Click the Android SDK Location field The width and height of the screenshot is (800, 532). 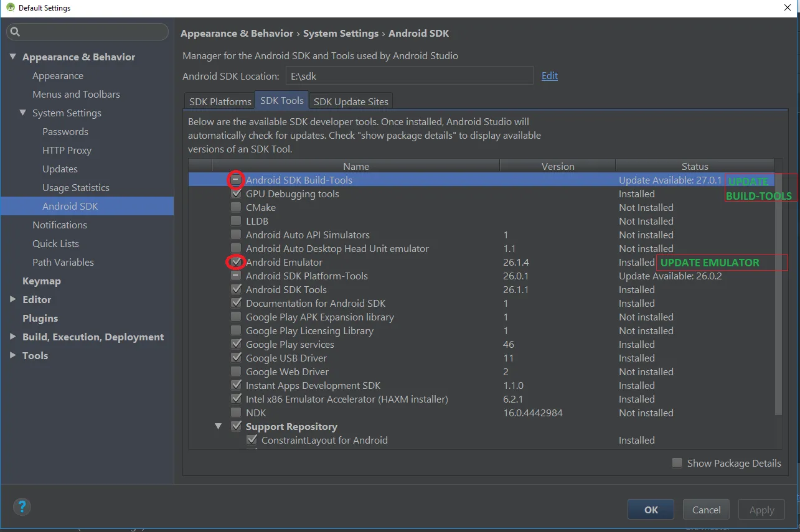[x=410, y=76]
